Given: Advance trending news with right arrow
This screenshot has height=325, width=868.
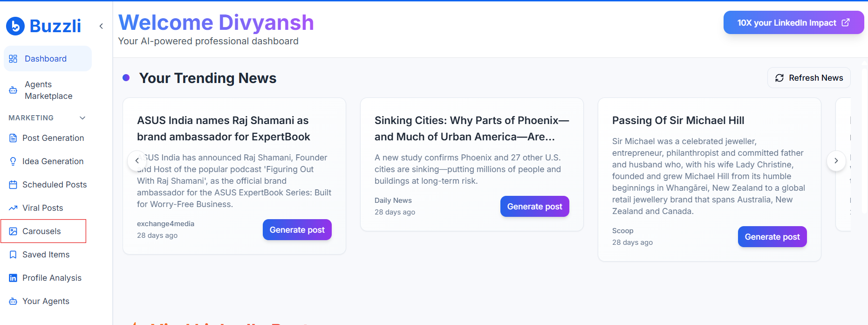Looking at the screenshot, I should point(836,160).
